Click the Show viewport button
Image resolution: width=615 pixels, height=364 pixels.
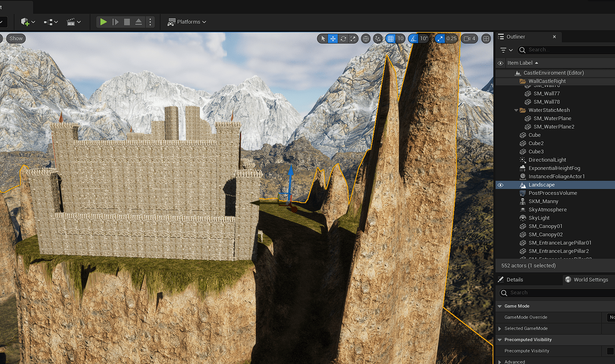[16, 39]
